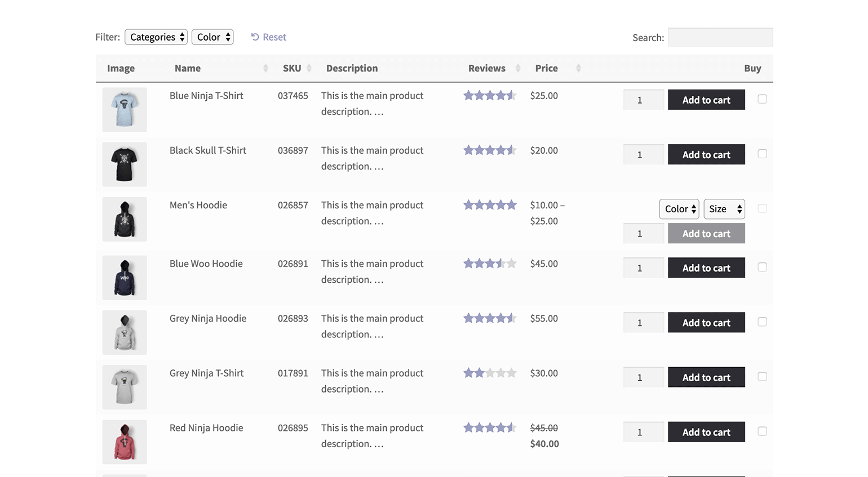Screen dimensions: 868x477
Task: Expand the Color filter dropdown at top
Action: click(x=212, y=37)
